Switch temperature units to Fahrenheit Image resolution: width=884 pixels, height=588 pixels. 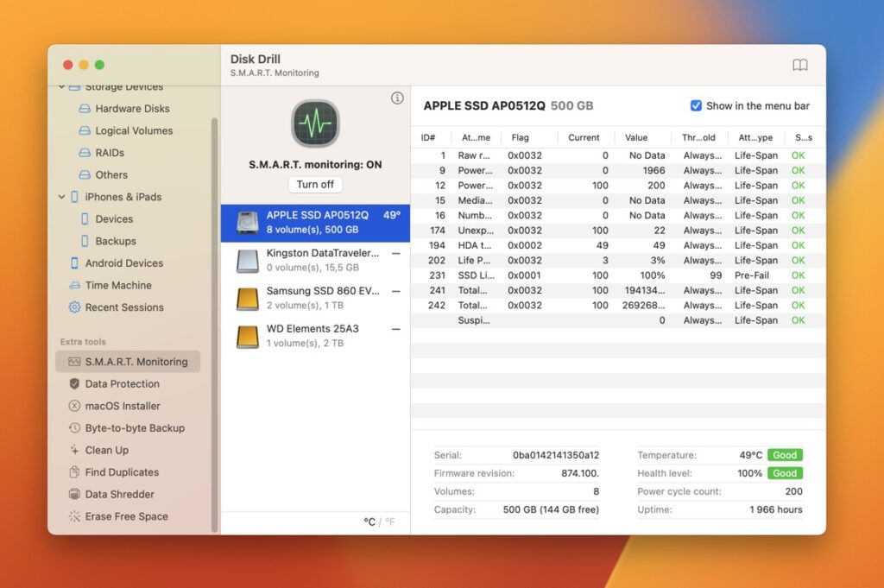388,522
